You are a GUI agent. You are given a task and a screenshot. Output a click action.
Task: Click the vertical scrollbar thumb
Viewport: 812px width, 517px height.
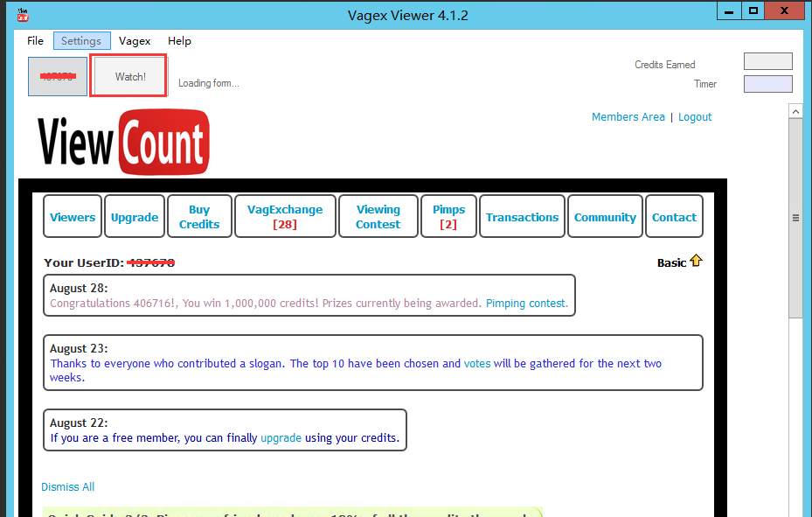796,218
